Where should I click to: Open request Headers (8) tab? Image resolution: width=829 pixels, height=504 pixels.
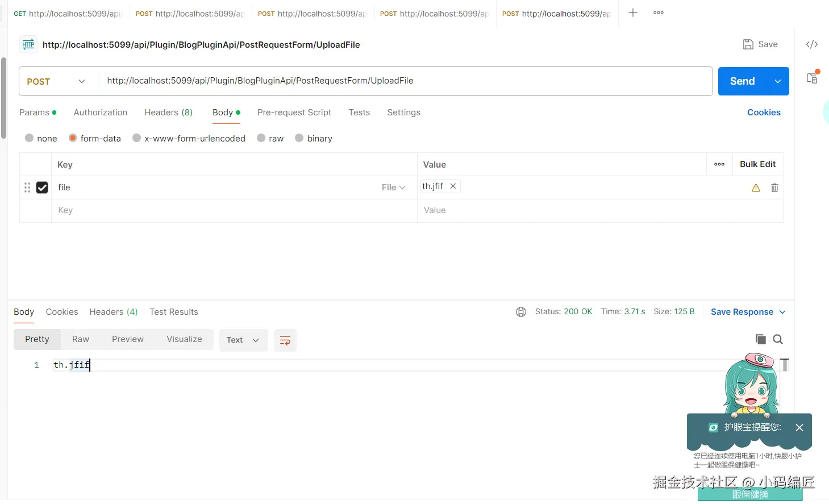[168, 113]
